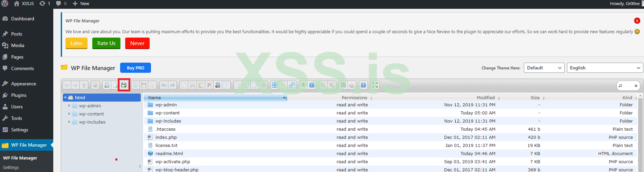Open the updates indicator in admin bar

44,4
